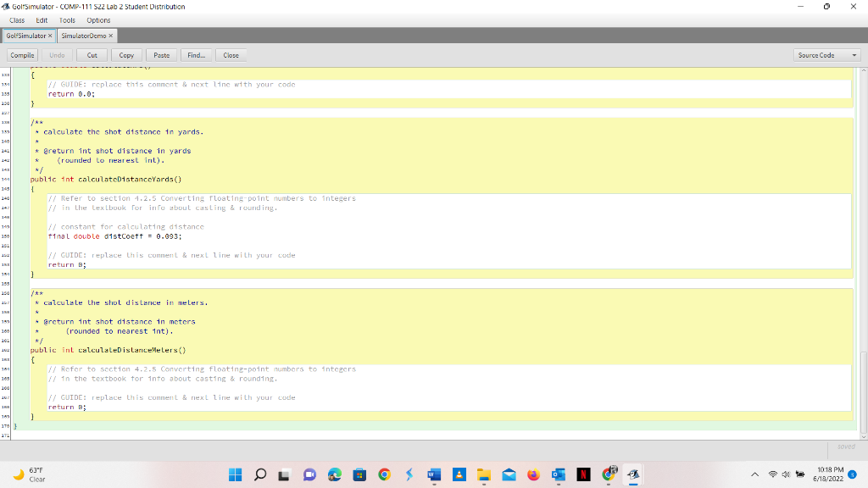The width and height of the screenshot is (868, 488).
Task: Open the clock and calendar flyout
Action: click(829, 474)
